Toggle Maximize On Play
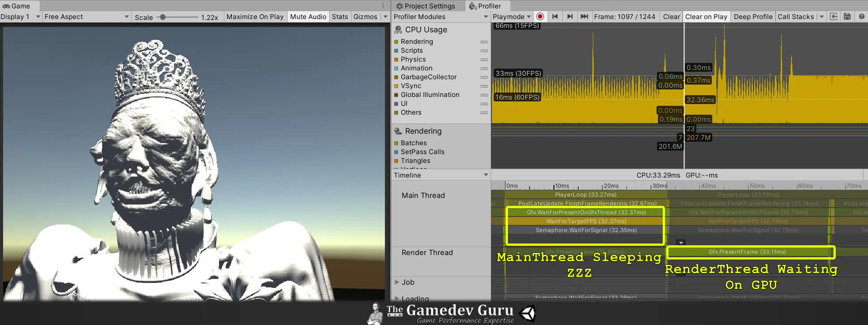 point(255,16)
